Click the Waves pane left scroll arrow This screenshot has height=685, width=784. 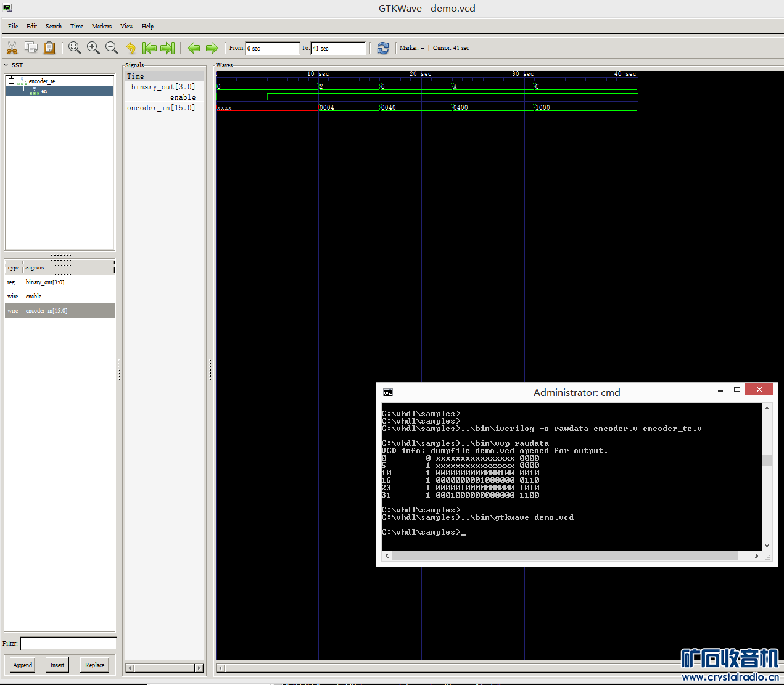[x=221, y=668]
